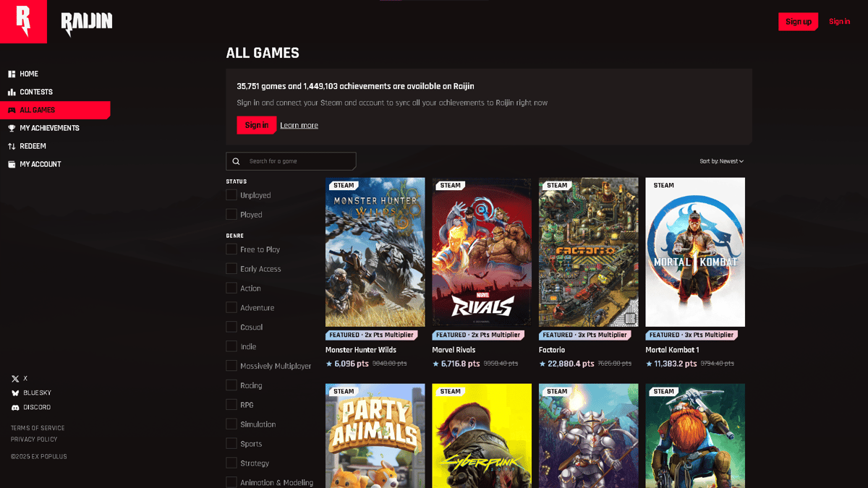
Task: Click the Sign up button
Action: pyautogui.click(x=798, y=22)
